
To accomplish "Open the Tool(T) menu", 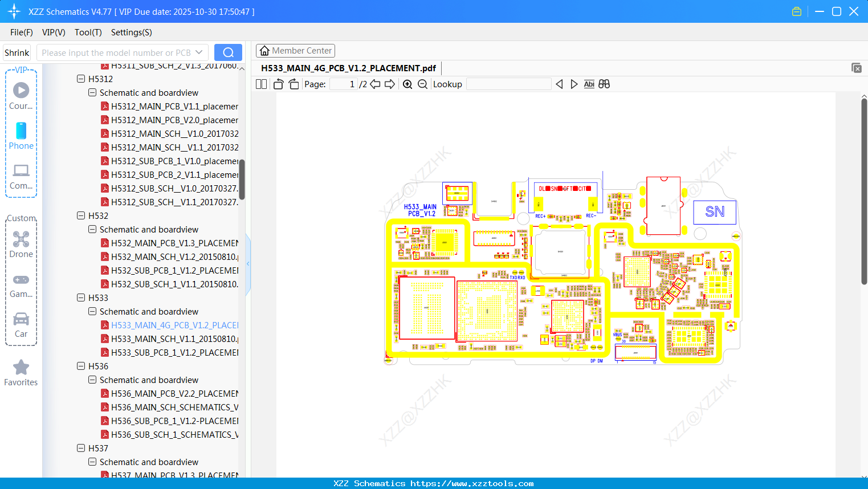I will click(x=88, y=32).
